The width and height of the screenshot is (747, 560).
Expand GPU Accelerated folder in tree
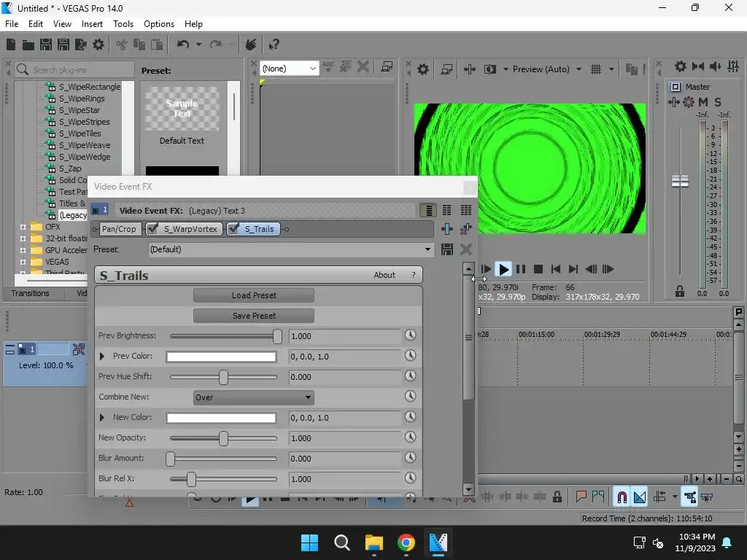coord(23,251)
